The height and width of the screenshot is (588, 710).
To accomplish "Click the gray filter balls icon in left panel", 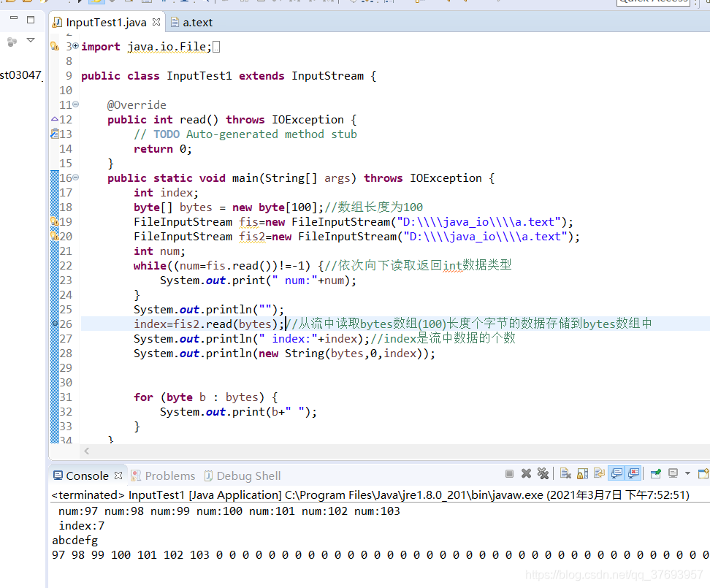I will click(12, 42).
